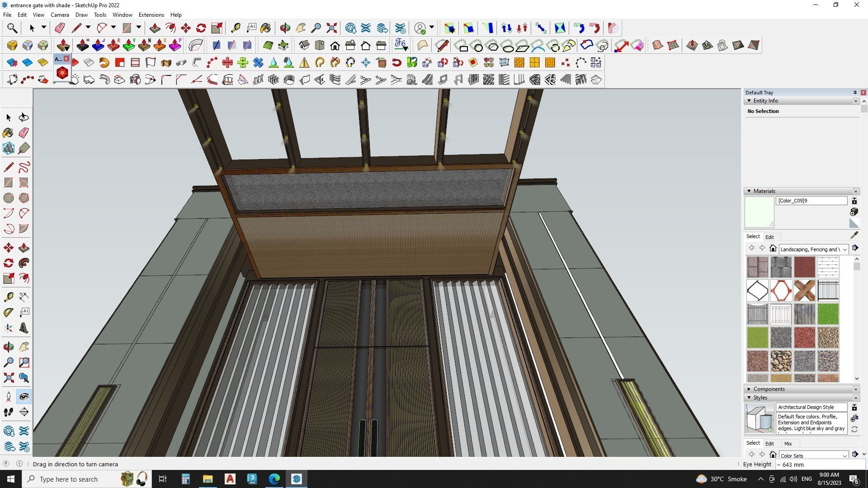This screenshot has height=488, width=868.
Task: Choose the Paint Bucket tool in left toolbar
Action: tap(9, 133)
